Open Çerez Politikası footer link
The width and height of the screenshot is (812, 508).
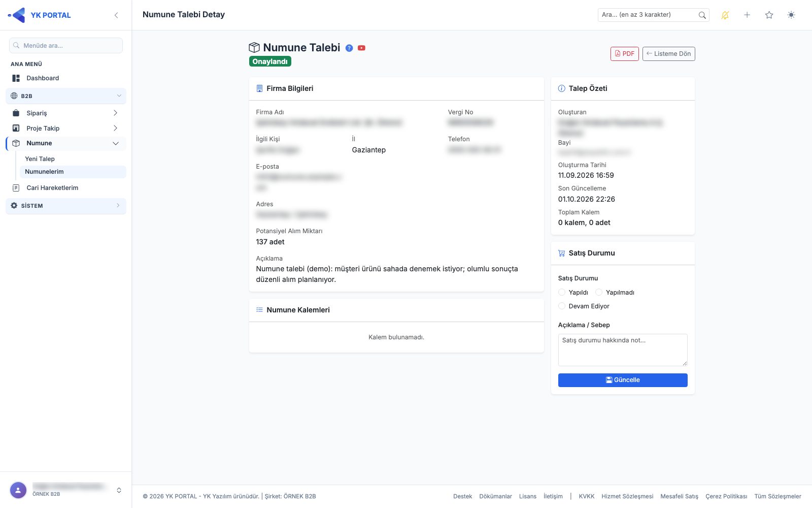(x=726, y=496)
